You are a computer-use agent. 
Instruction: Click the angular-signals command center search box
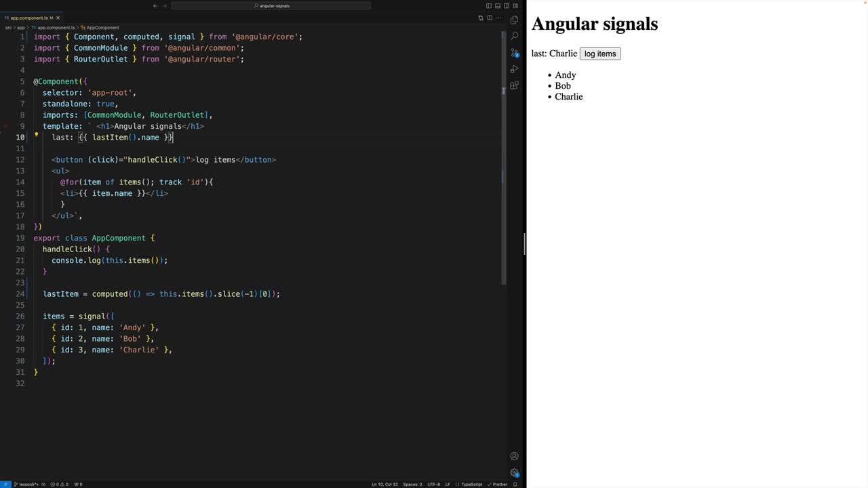point(271,6)
